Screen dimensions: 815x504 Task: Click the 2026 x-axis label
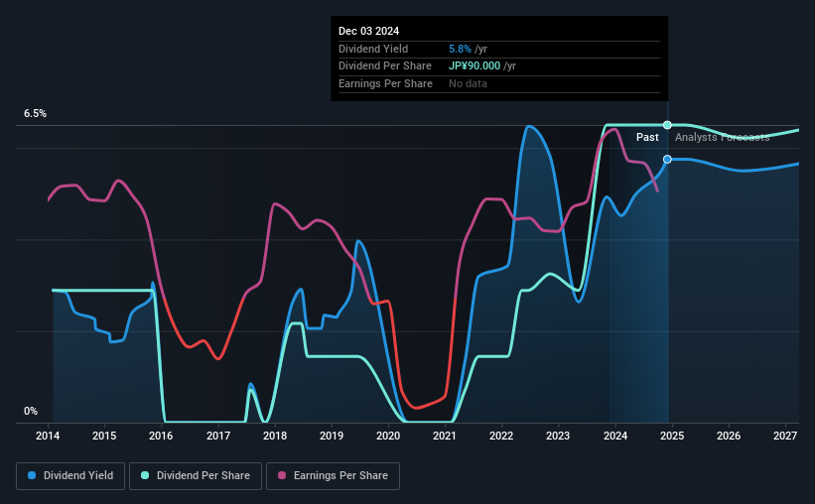coord(729,436)
